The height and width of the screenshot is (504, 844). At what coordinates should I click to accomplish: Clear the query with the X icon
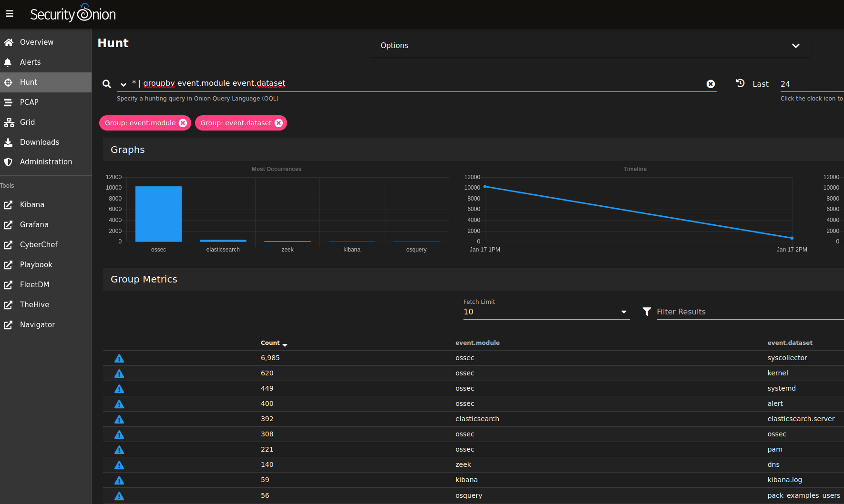[x=710, y=84]
